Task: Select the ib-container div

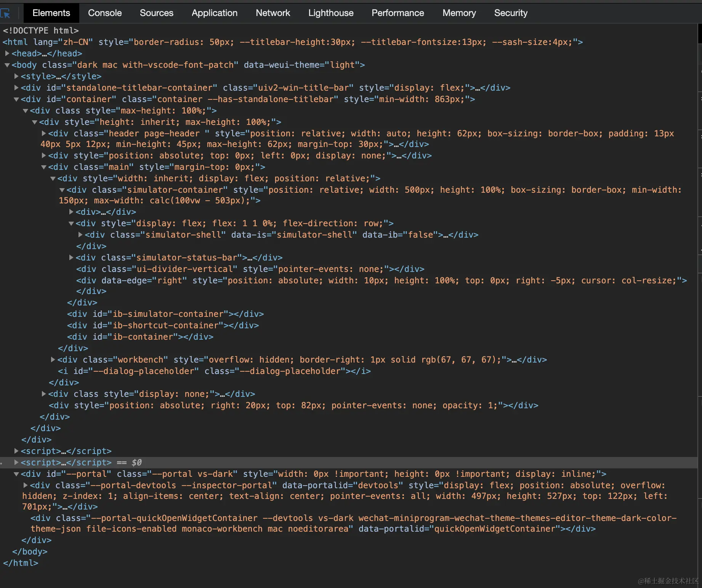Action: click(x=140, y=337)
